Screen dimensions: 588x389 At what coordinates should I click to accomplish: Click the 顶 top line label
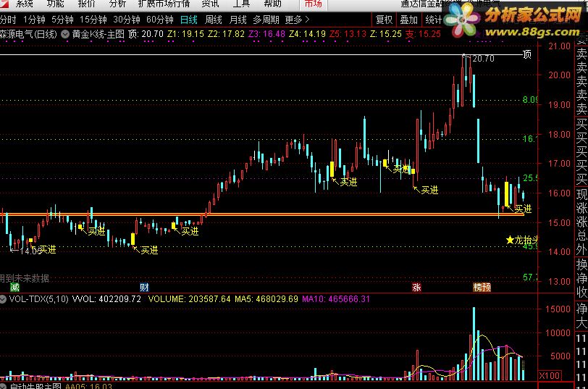[527, 55]
